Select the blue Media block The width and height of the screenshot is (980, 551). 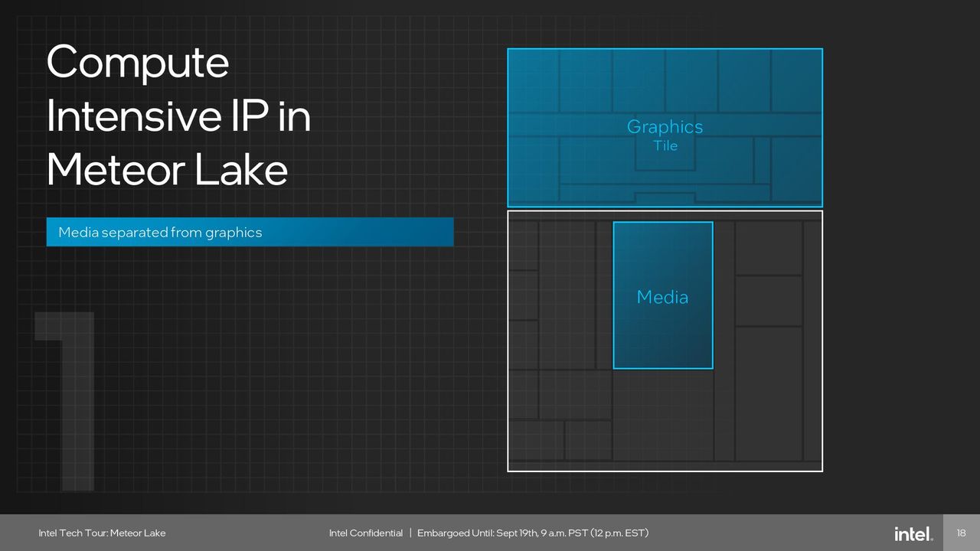(663, 295)
